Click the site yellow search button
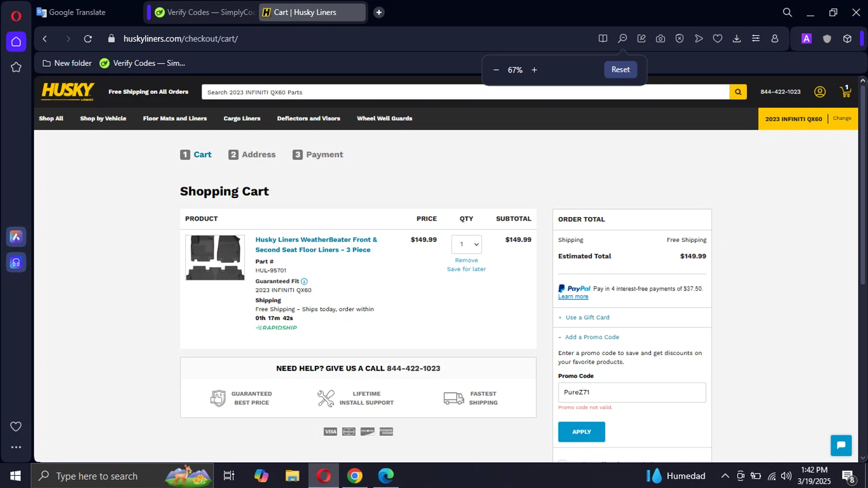This screenshot has height=488, width=868. click(738, 92)
